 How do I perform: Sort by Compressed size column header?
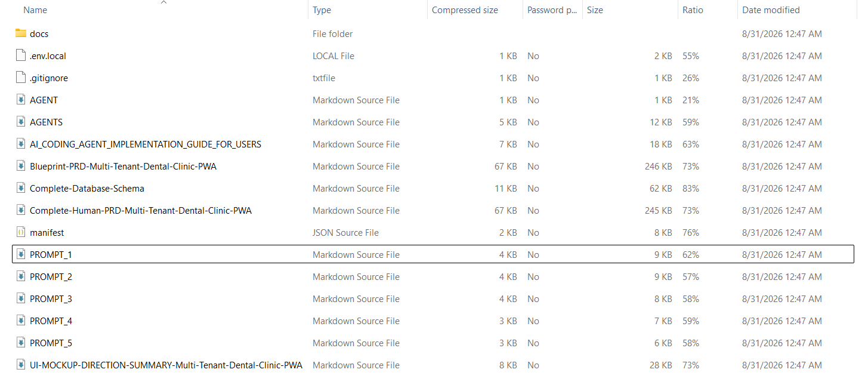click(x=465, y=10)
